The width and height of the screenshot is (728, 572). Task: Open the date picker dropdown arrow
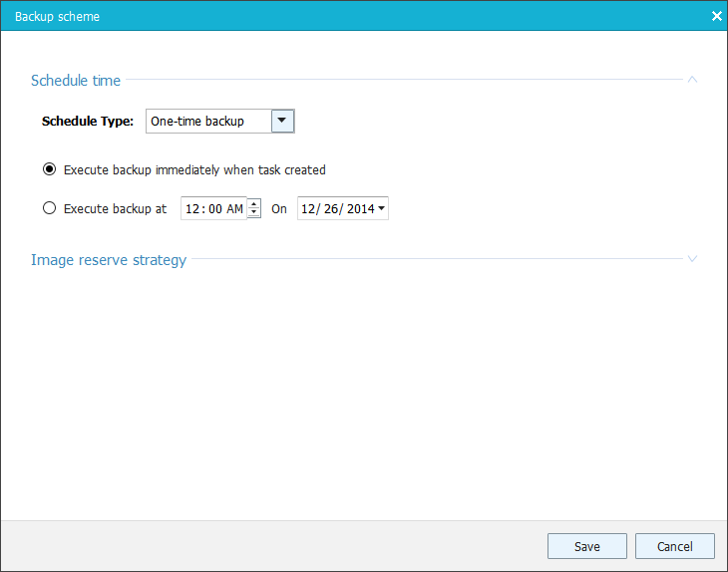tap(381, 208)
